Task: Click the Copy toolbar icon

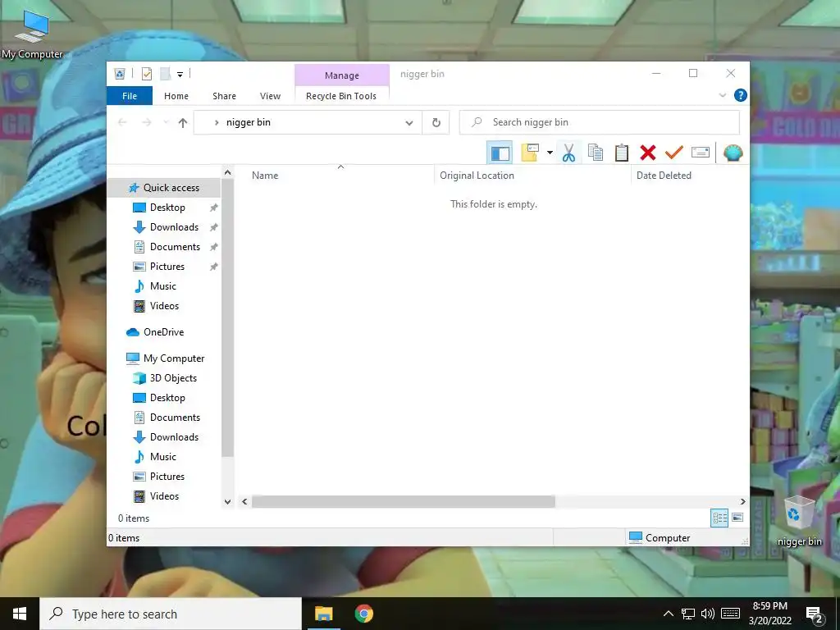Action: pos(596,153)
